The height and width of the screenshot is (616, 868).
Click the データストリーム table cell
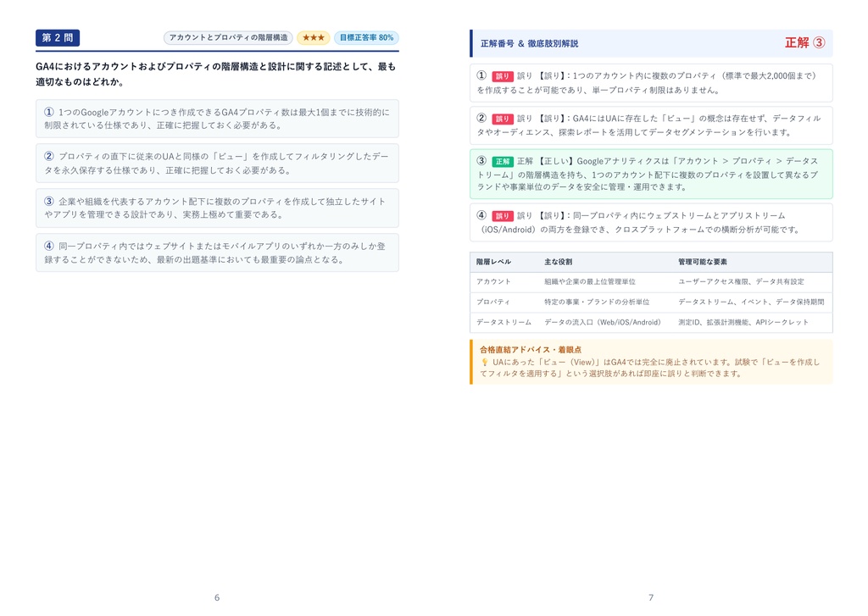[504, 322]
